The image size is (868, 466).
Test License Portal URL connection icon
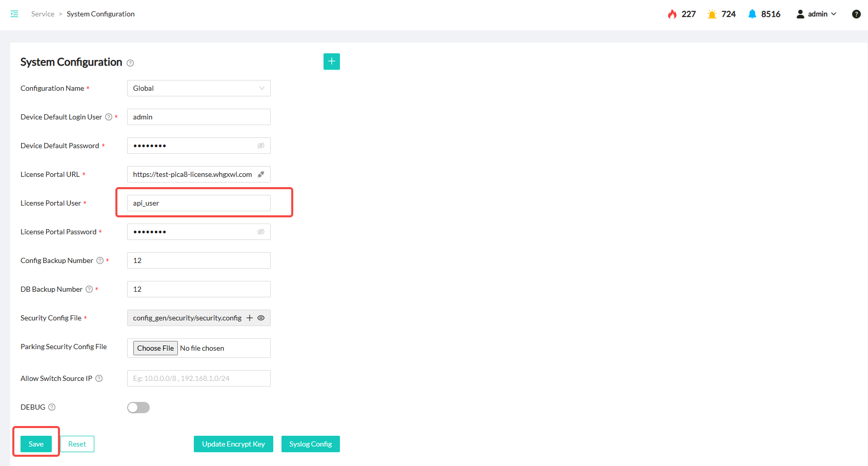(x=261, y=174)
